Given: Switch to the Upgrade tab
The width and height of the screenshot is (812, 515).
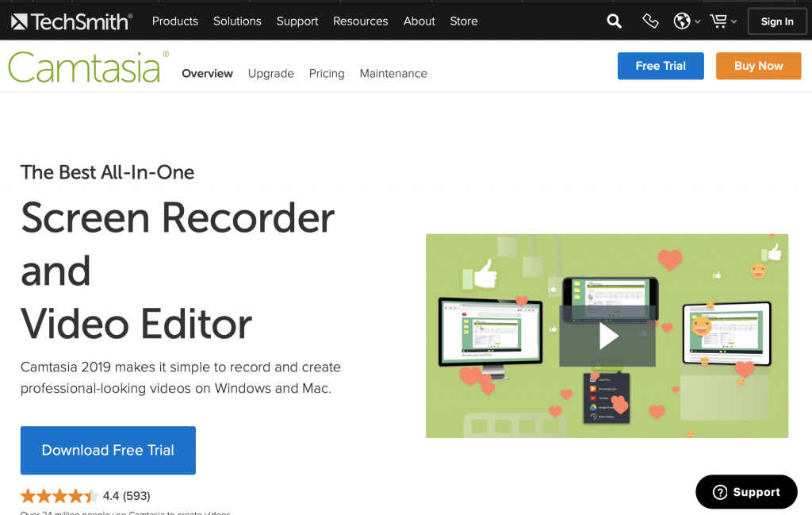Looking at the screenshot, I should [270, 74].
